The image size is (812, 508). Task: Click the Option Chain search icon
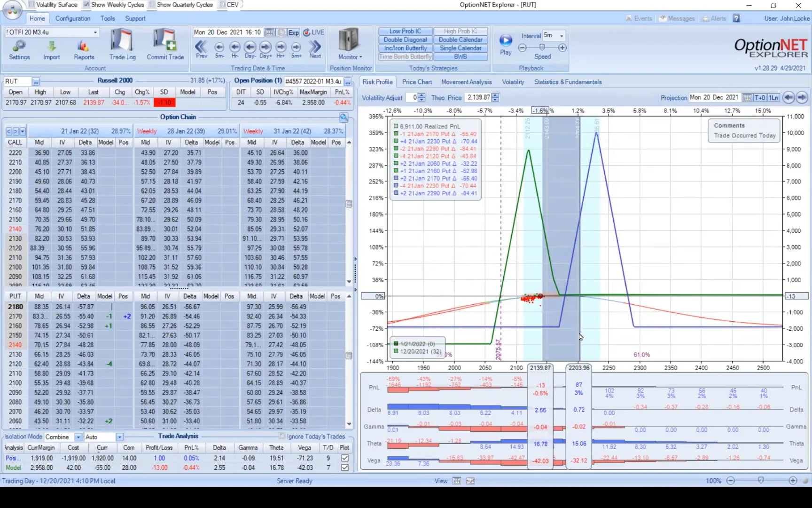click(x=344, y=117)
